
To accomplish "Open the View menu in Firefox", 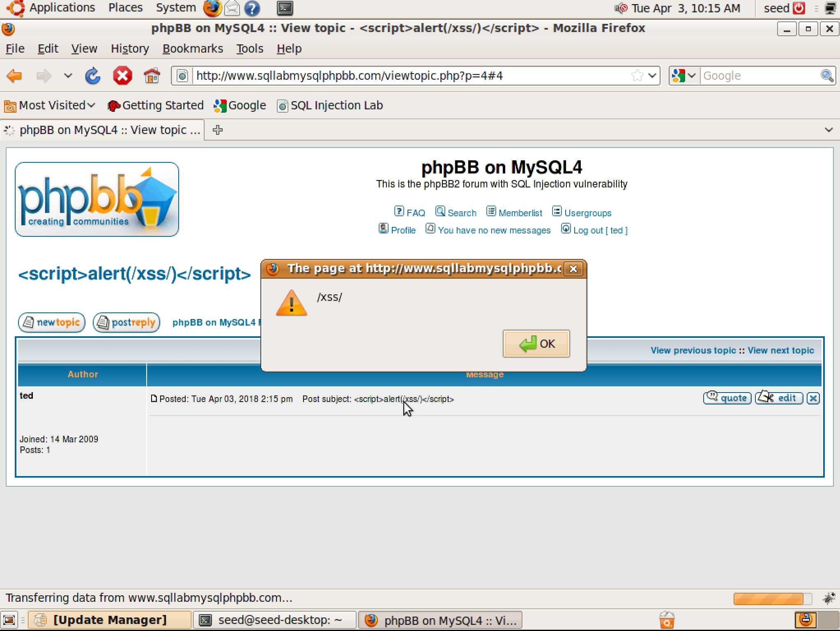I will coord(83,49).
